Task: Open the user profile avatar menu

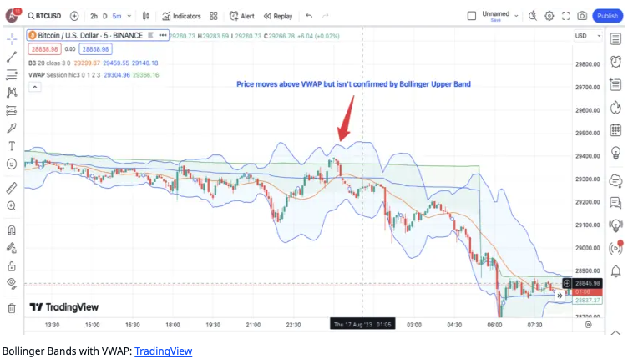Action: pos(13,16)
